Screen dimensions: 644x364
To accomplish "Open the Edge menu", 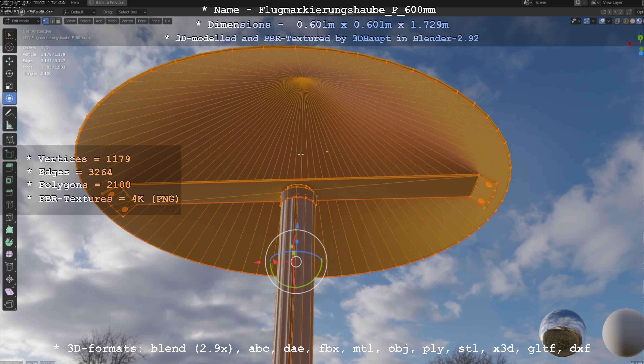I will (x=142, y=21).
